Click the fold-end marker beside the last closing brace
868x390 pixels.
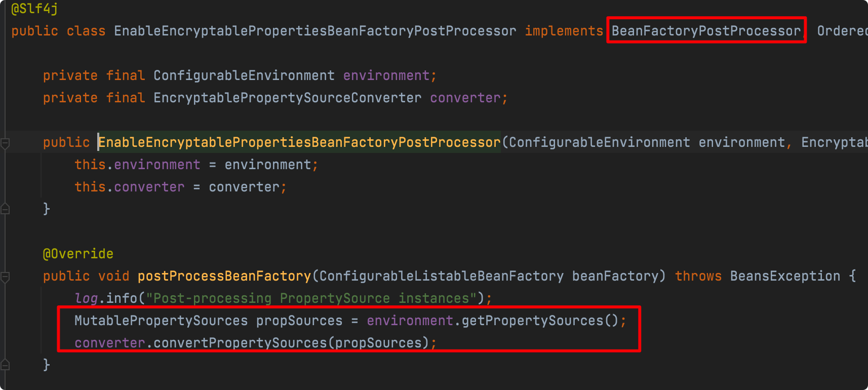5,364
